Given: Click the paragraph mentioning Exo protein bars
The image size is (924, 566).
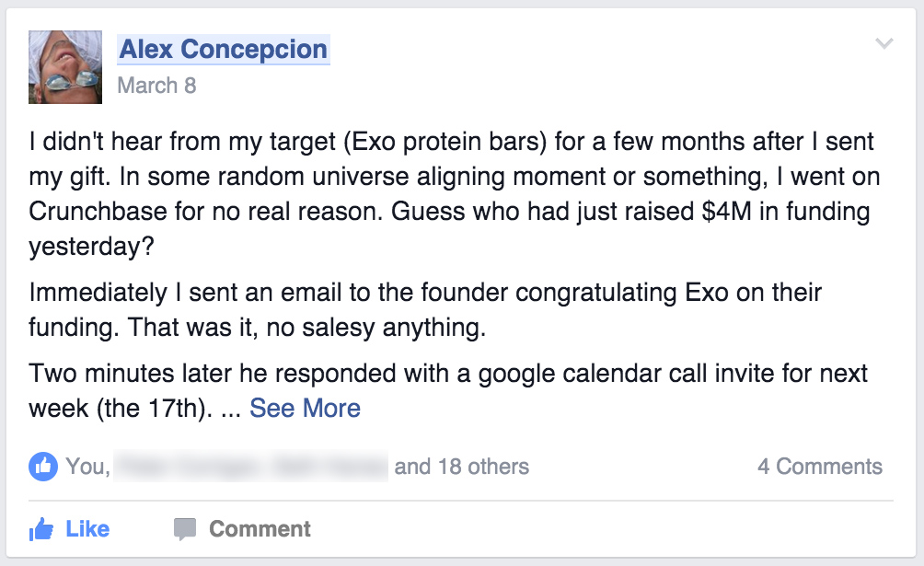Looking at the screenshot, I should coord(455,194).
